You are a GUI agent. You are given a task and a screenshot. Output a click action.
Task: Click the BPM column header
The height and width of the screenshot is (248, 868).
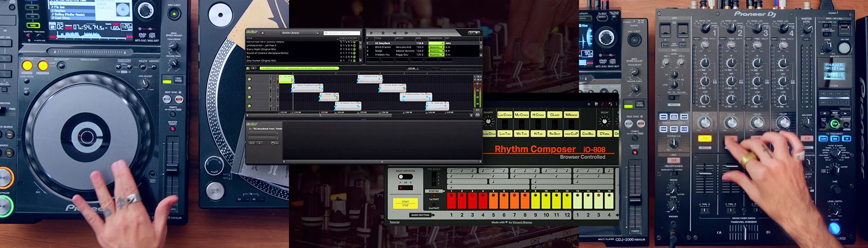tap(419, 39)
